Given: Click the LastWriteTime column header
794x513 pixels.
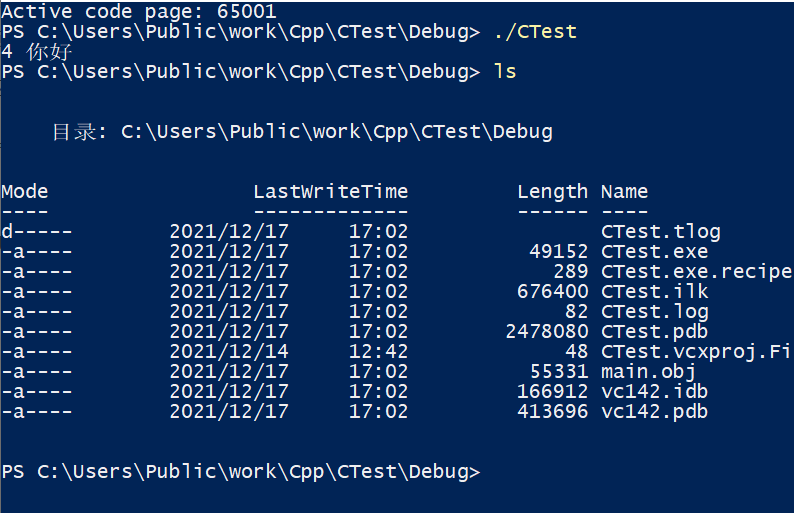Looking at the screenshot, I should click(x=330, y=192).
